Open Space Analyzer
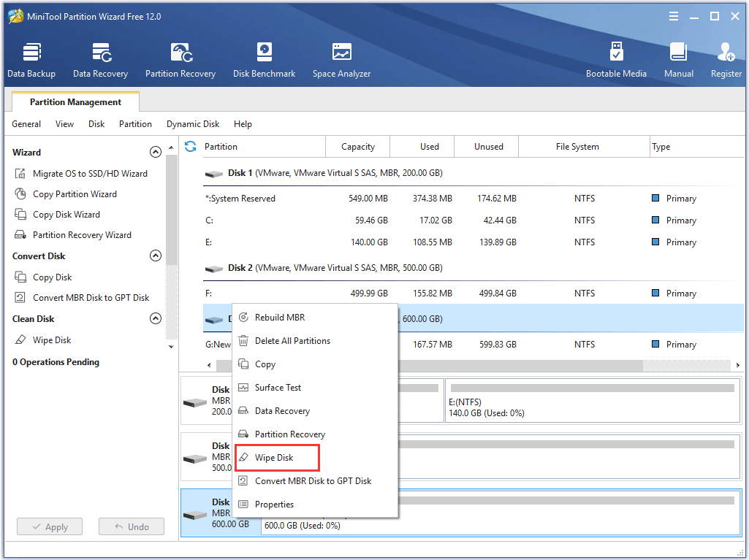Viewport: 749px width, 560px height. pyautogui.click(x=341, y=60)
